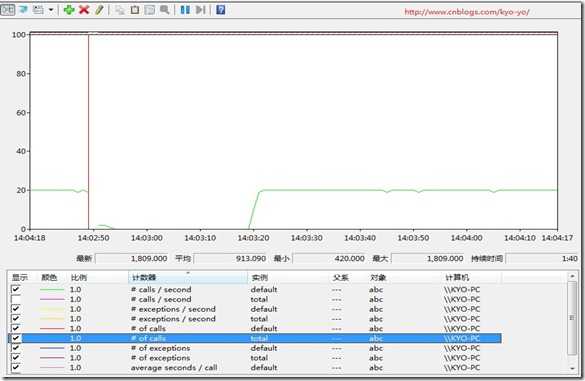Click the 平均 value field 913.090

coord(230,258)
